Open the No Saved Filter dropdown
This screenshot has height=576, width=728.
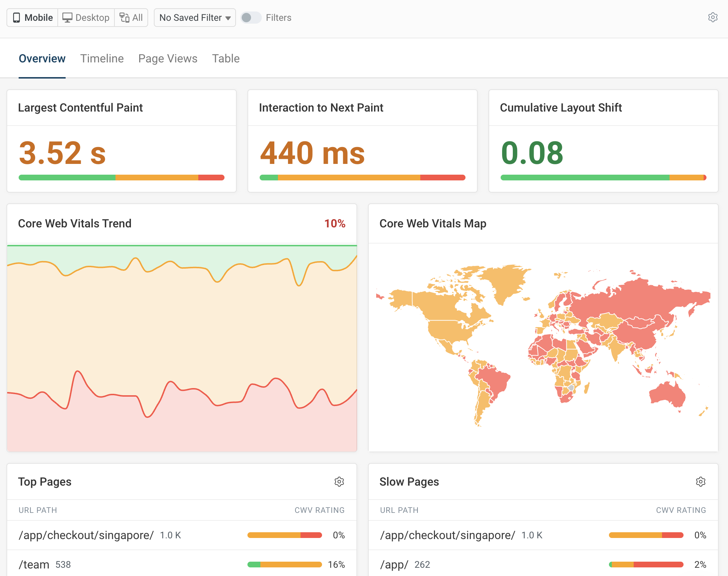[x=194, y=17]
